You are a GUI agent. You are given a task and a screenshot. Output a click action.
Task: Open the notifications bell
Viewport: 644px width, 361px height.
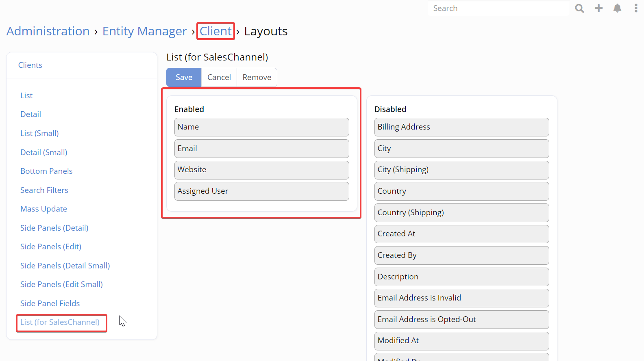click(617, 8)
